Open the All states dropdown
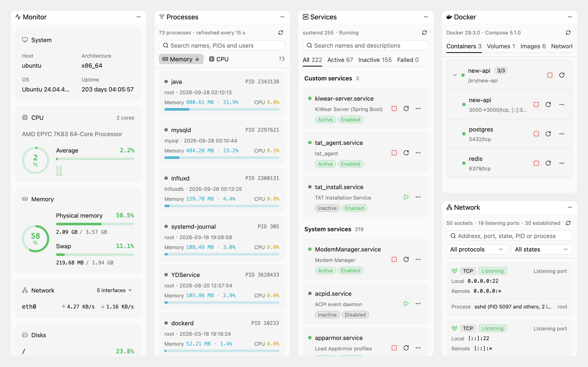Screen dimensions: 588x367 coord(542,250)
